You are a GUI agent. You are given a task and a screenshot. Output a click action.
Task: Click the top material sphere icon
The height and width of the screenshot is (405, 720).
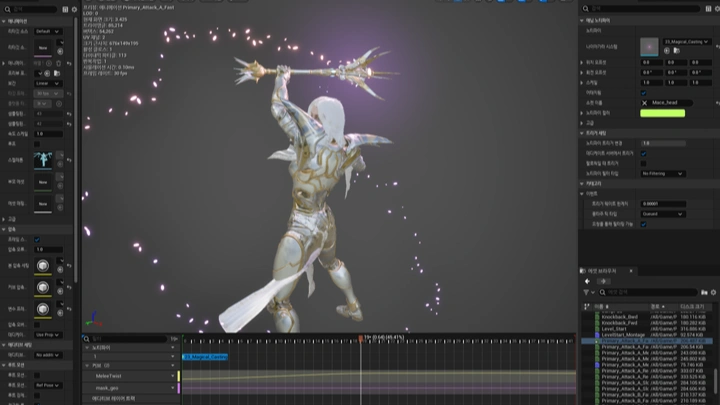tap(45, 265)
